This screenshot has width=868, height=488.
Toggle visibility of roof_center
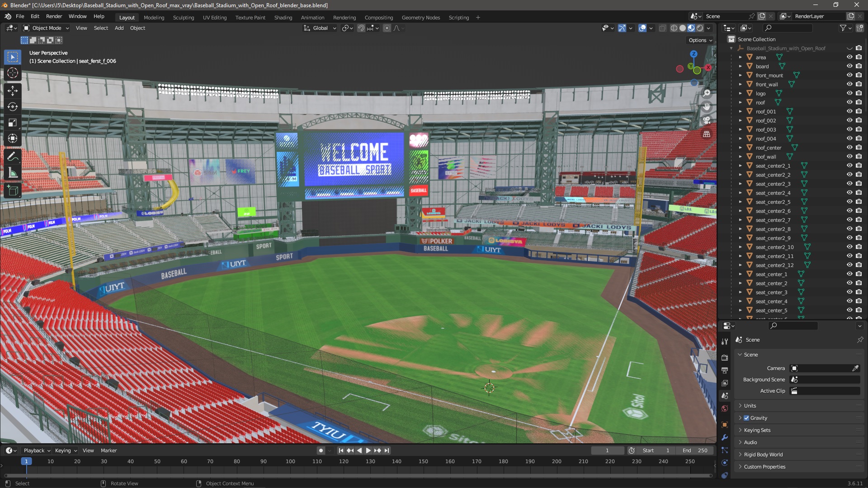(849, 148)
